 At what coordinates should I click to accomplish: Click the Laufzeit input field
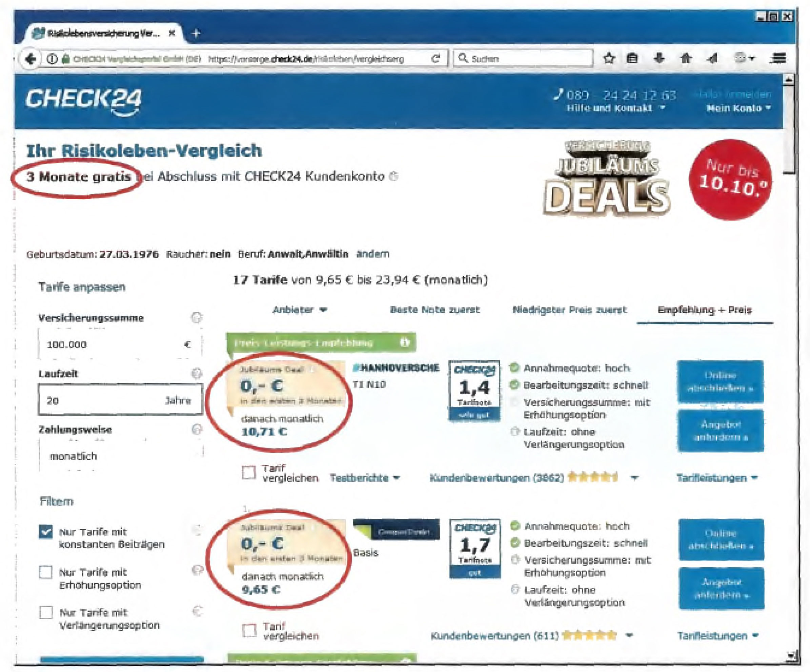120,400
